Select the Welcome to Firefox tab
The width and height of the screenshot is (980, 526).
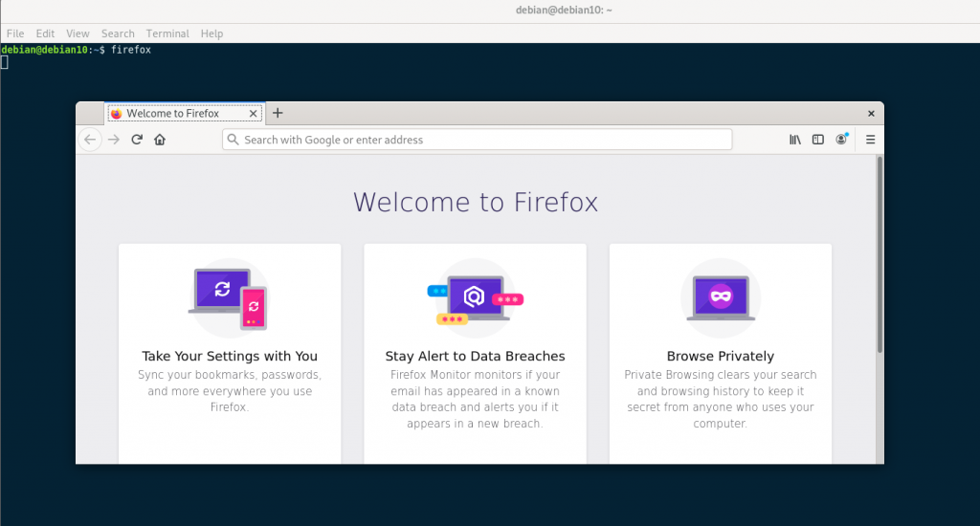point(185,113)
